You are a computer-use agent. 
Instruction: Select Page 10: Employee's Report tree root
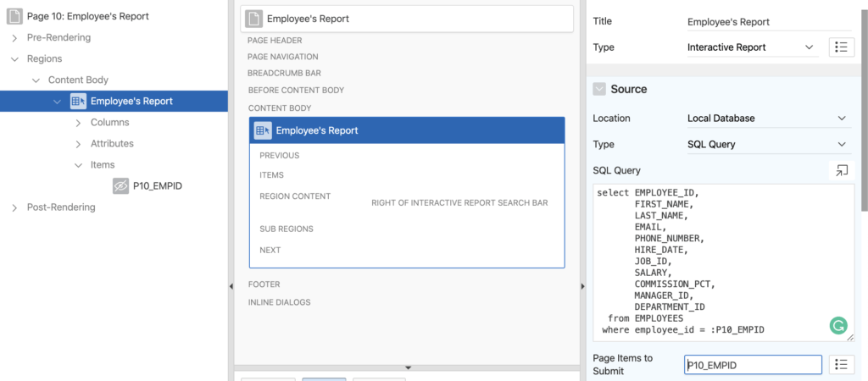(x=88, y=17)
